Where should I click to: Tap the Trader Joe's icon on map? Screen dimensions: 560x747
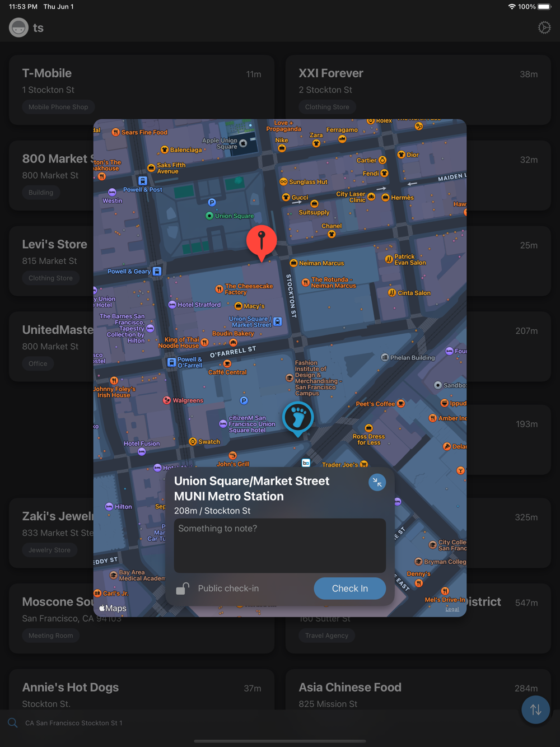(x=364, y=464)
